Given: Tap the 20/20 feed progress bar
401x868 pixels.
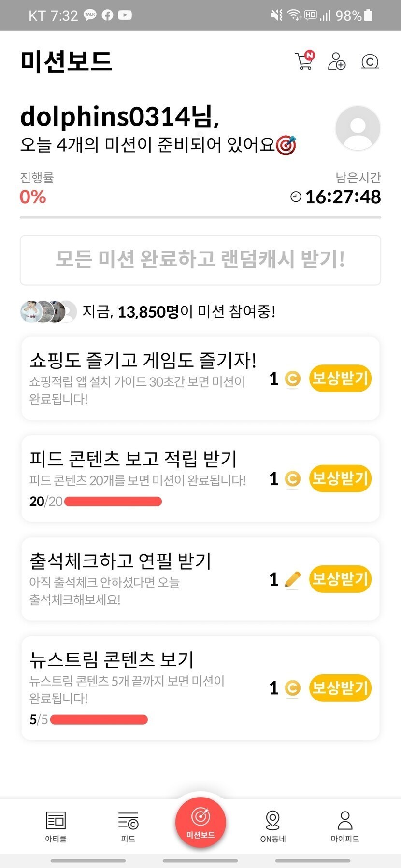Looking at the screenshot, I should pos(113,502).
